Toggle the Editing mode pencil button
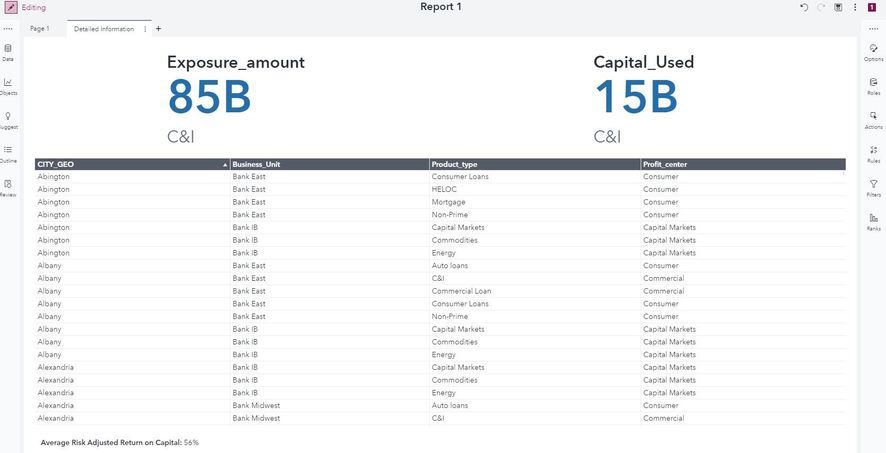This screenshot has width=886, height=453. [x=9, y=7]
